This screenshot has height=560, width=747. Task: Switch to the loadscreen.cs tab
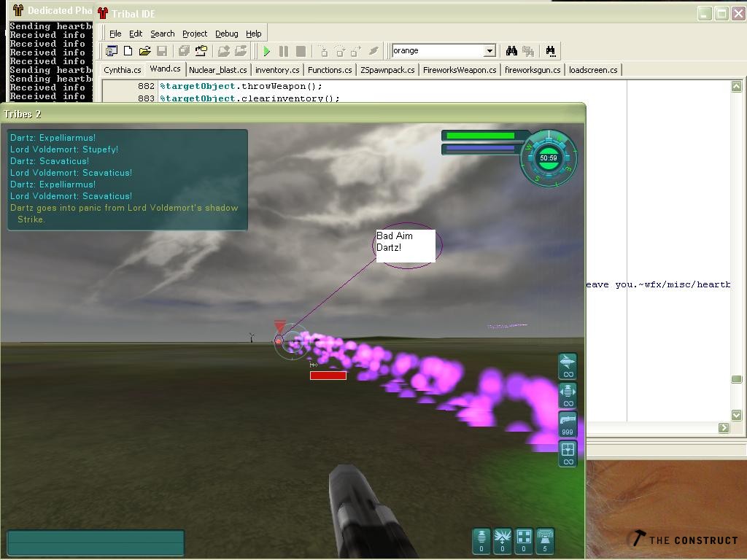[593, 70]
